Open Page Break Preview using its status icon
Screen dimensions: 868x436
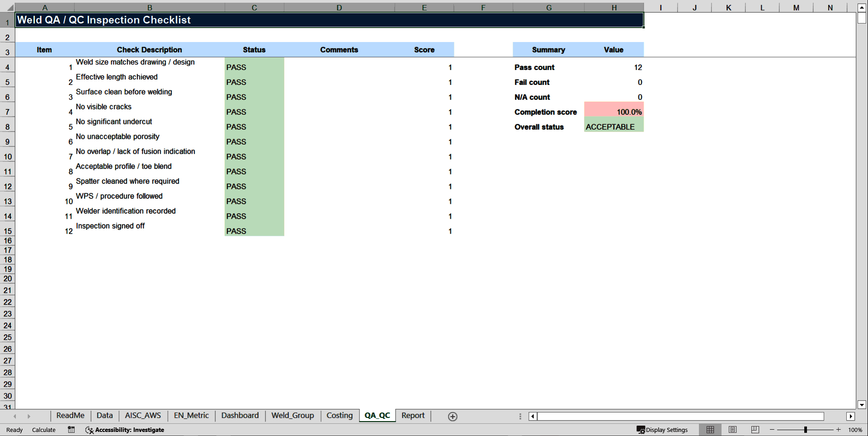755,430
